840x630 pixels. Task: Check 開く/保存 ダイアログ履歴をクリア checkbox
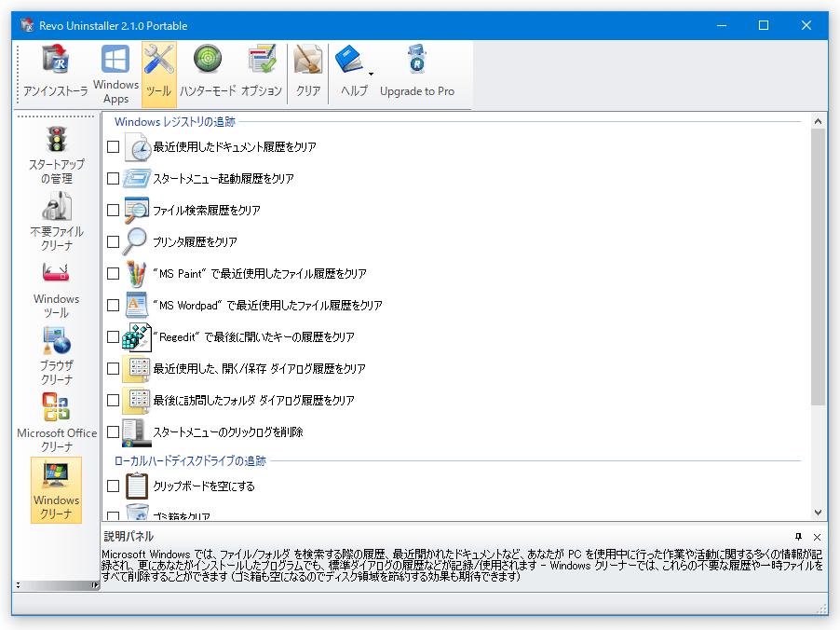[x=113, y=368]
